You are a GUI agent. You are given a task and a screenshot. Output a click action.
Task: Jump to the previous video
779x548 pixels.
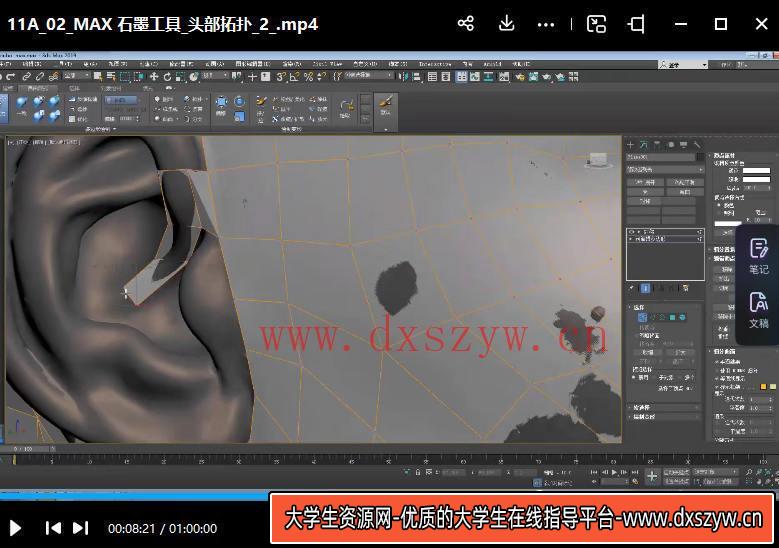[x=53, y=528]
